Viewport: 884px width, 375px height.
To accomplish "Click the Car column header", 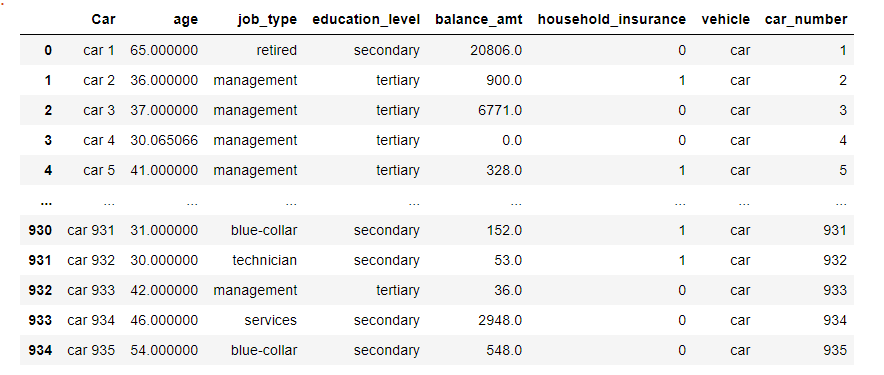I will 103,20.
